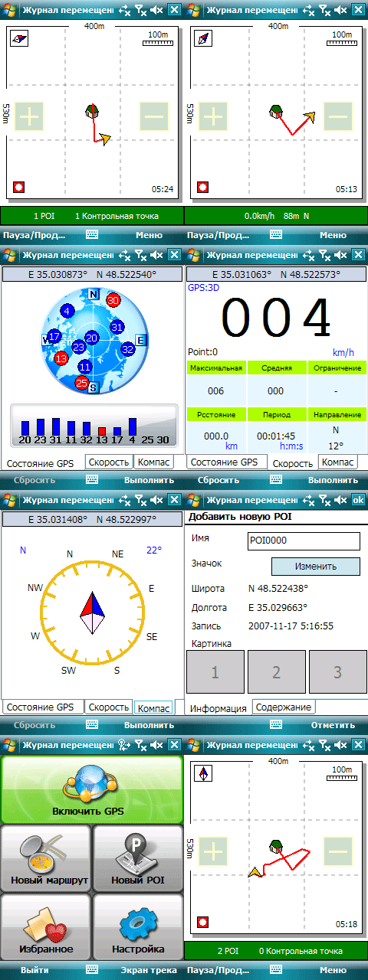Click the Включить GPS globe button
Screen dimensions: 368x980
(x=91, y=789)
